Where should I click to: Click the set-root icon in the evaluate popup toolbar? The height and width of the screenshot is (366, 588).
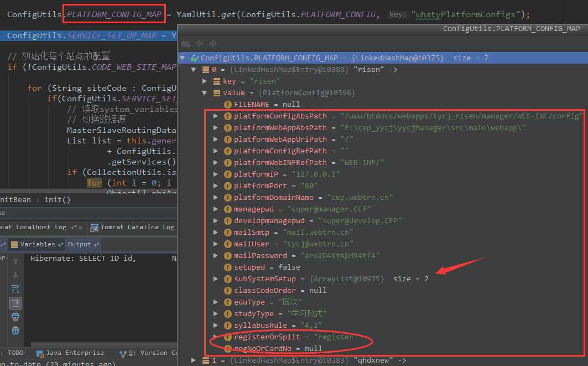pyautogui.click(x=186, y=44)
